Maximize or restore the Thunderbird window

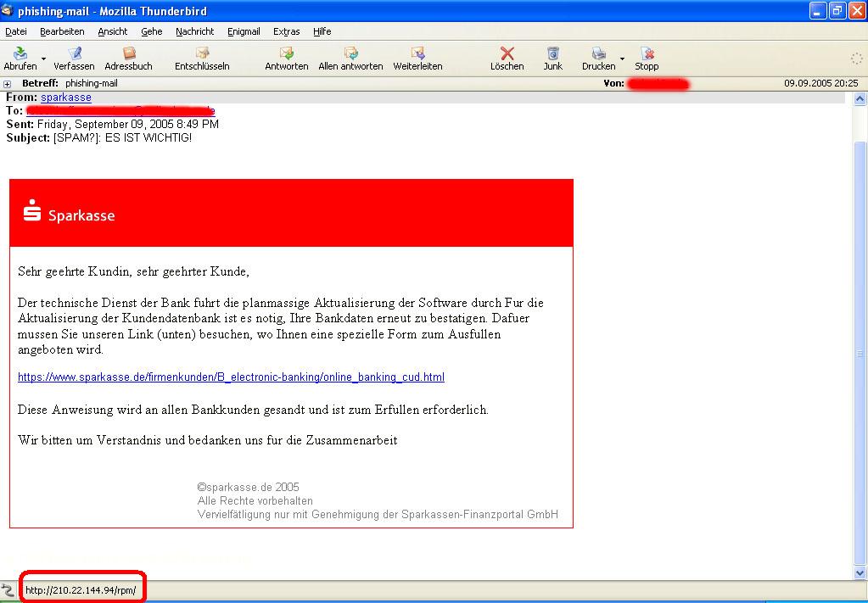click(x=837, y=11)
